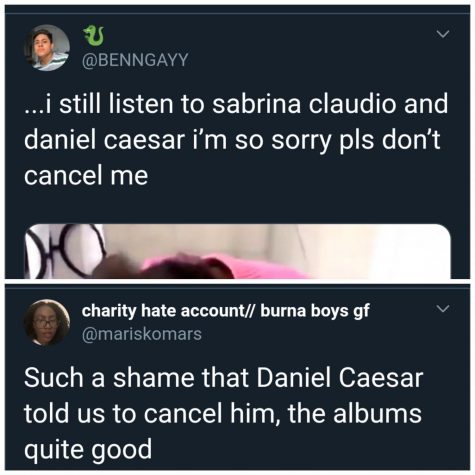Expand the lower tweet's chevron menu
This screenshot has height=475, width=475.
pyautogui.click(x=443, y=309)
